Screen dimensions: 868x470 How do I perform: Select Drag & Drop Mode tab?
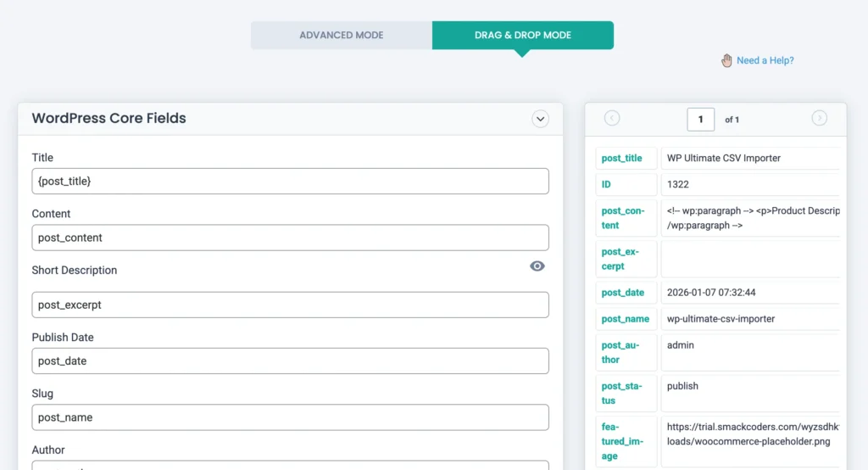(x=522, y=36)
